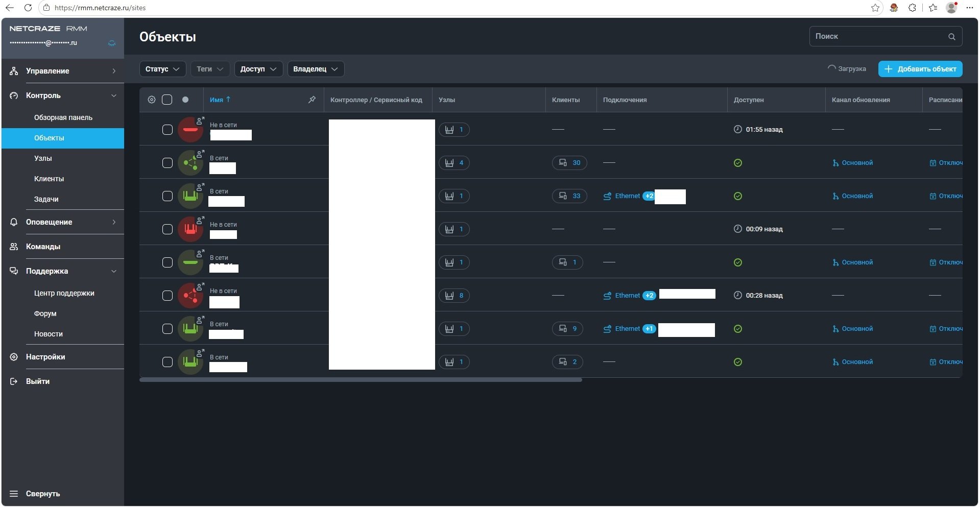The width and height of the screenshot is (980, 508).
Task: Check the last row's checkbox
Action: tap(168, 362)
